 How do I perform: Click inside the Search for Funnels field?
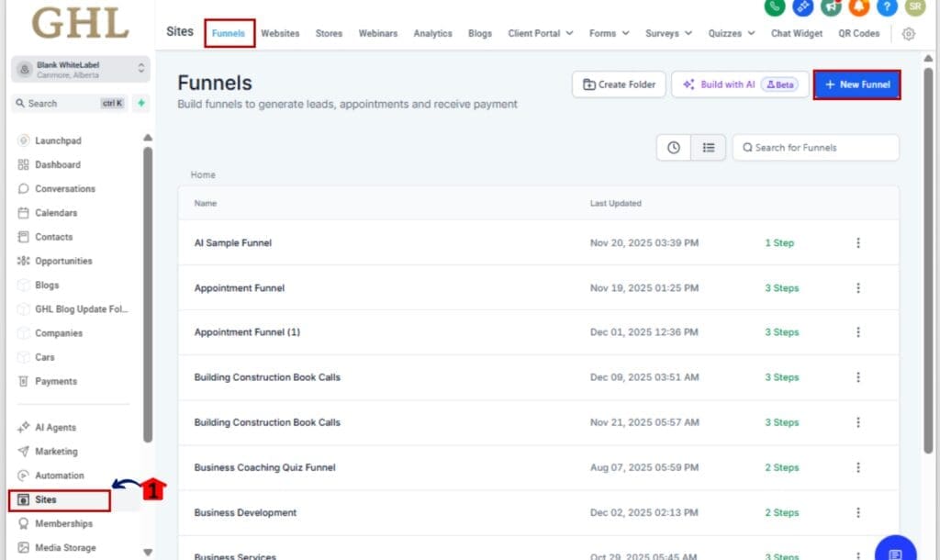pos(815,147)
